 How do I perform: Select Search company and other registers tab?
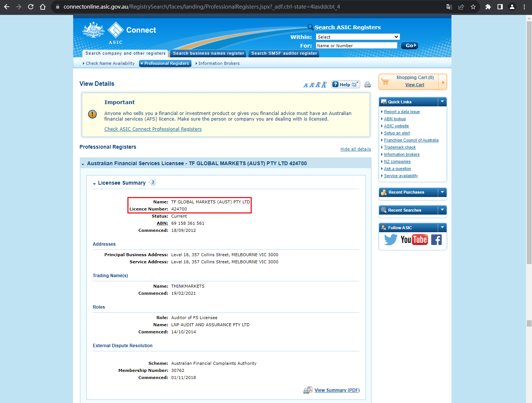[125, 54]
